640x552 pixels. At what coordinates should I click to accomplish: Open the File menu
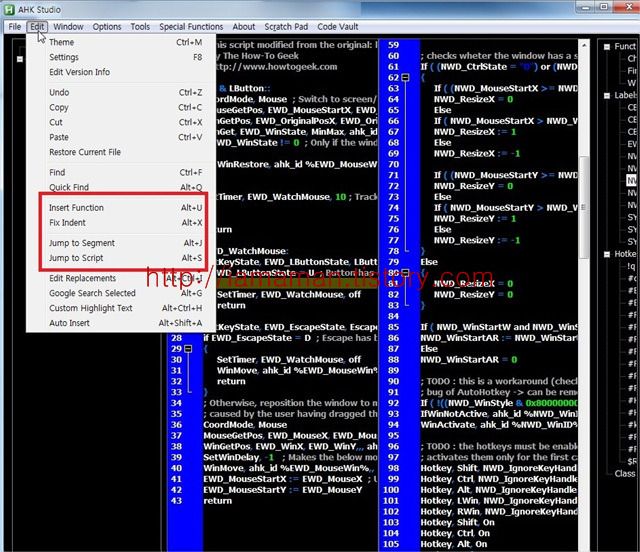click(15, 27)
